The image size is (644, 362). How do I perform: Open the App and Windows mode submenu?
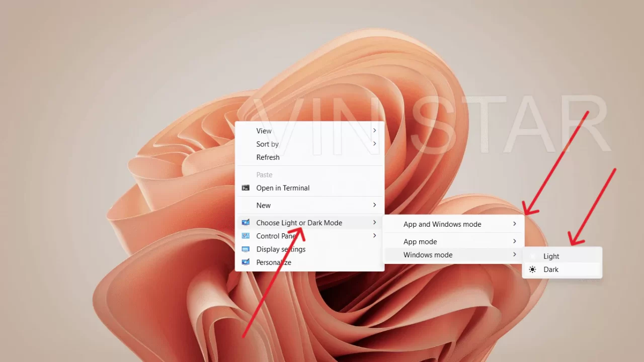[454, 224]
